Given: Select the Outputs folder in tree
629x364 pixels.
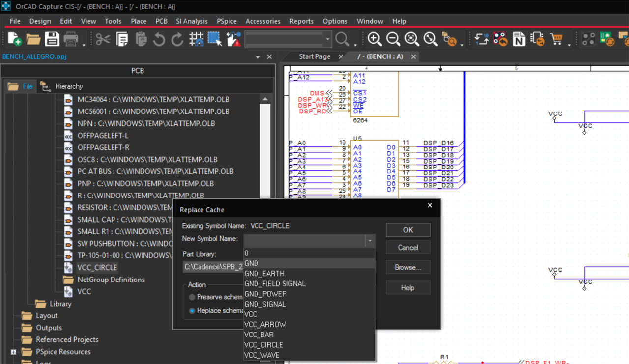Looking at the screenshot, I should pyautogui.click(x=49, y=328).
